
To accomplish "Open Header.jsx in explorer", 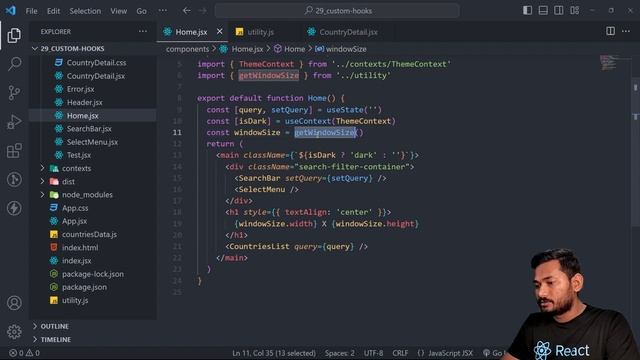I will (84, 102).
